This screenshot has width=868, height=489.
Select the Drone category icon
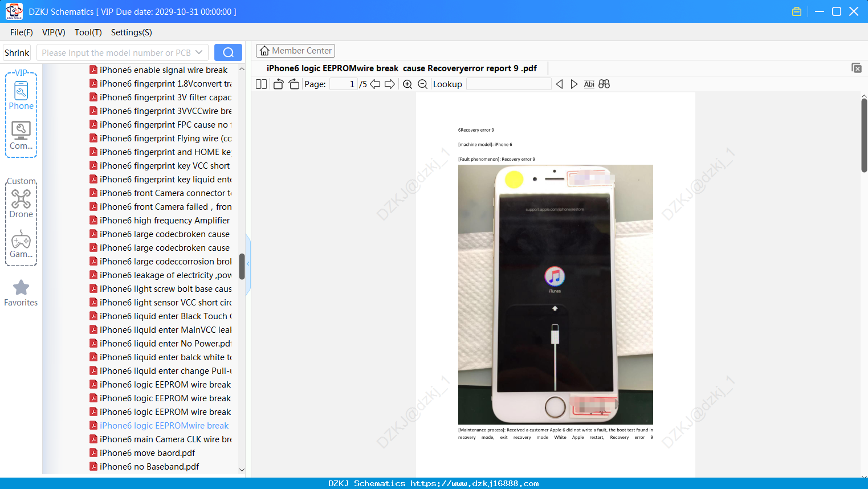[21, 203]
